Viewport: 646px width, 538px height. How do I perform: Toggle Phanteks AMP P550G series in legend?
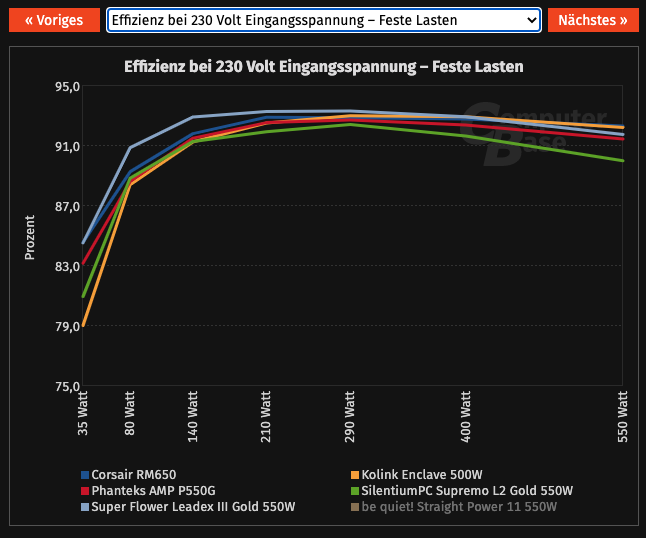point(148,491)
